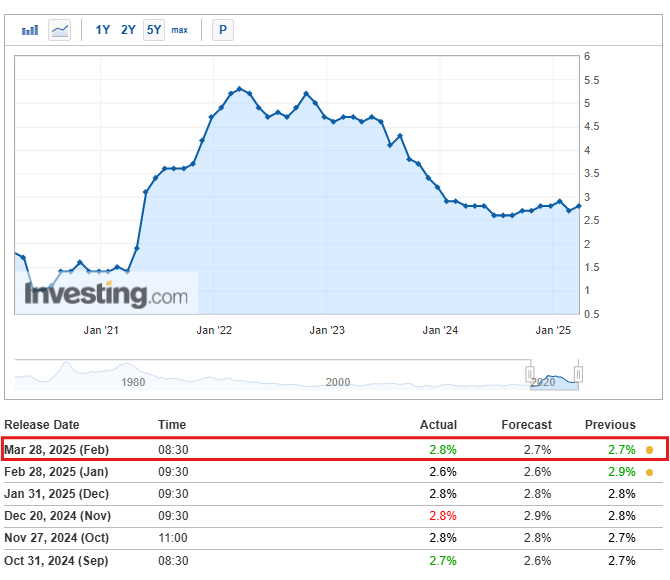
Task: Select the 5Y time range
Action: coord(154,30)
